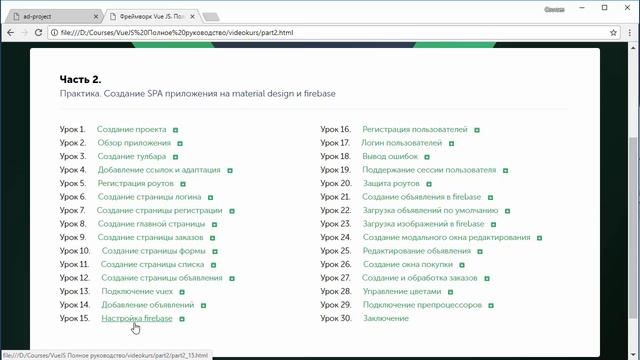Click the plus icon beside Регистрация роутов
The width and height of the screenshot is (640, 360).
183,184
